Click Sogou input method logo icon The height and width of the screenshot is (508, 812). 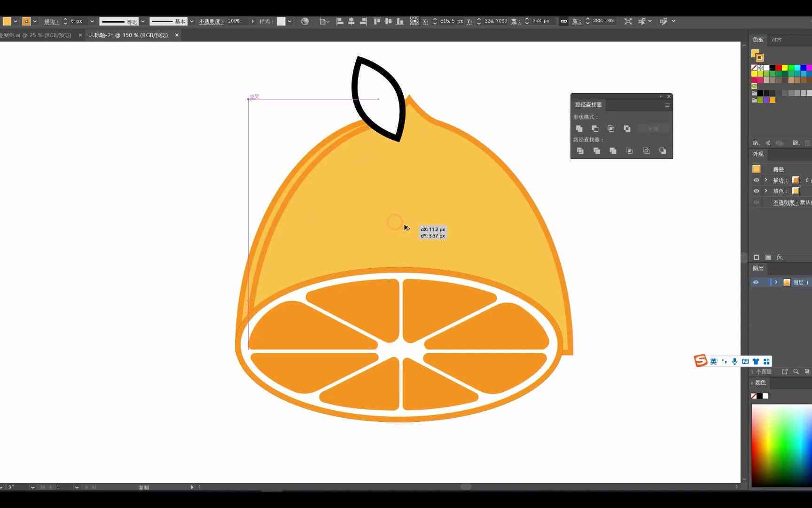(x=701, y=361)
